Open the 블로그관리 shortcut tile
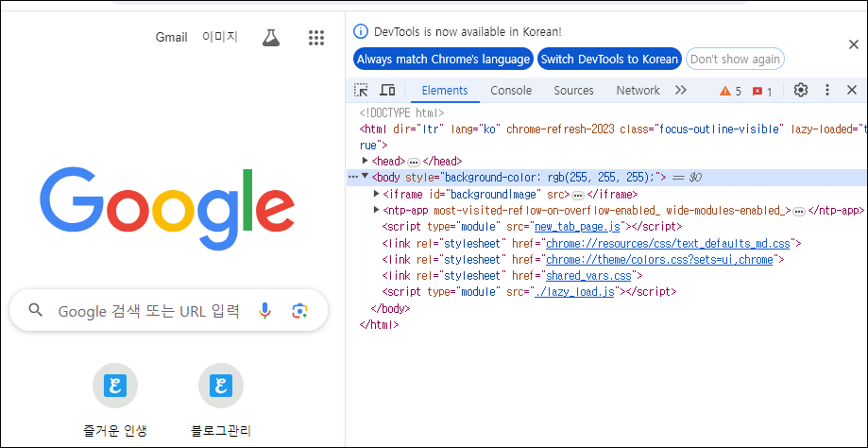The image size is (868, 448). [x=221, y=401]
